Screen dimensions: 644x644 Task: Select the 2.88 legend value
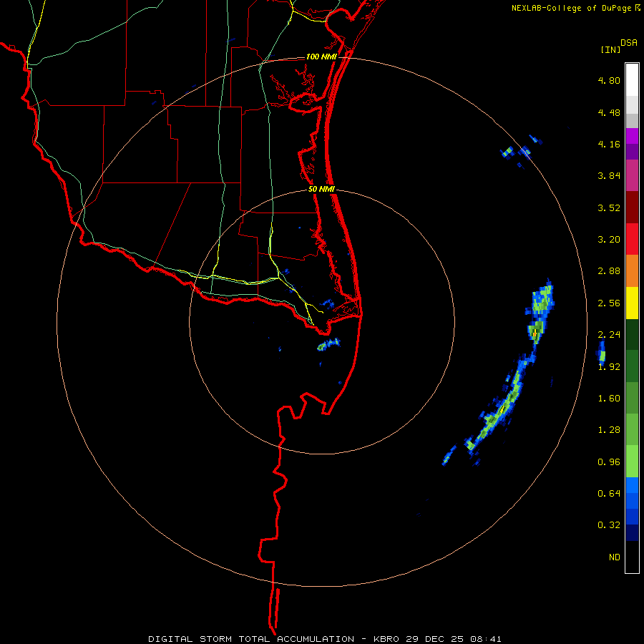pos(609,271)
